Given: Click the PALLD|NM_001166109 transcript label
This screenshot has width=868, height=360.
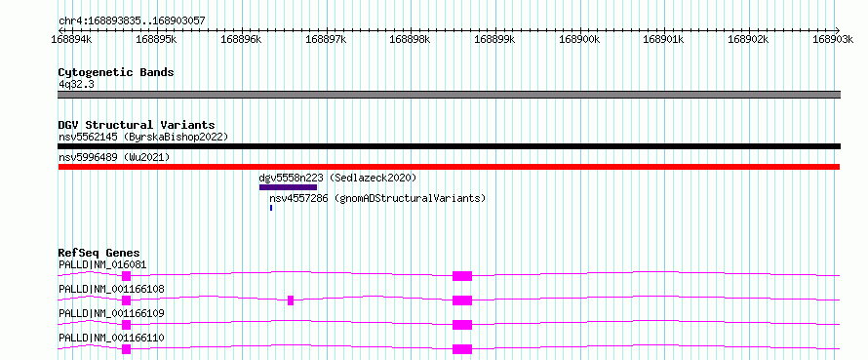Looking at the screenshot, I should coord(111,313).
